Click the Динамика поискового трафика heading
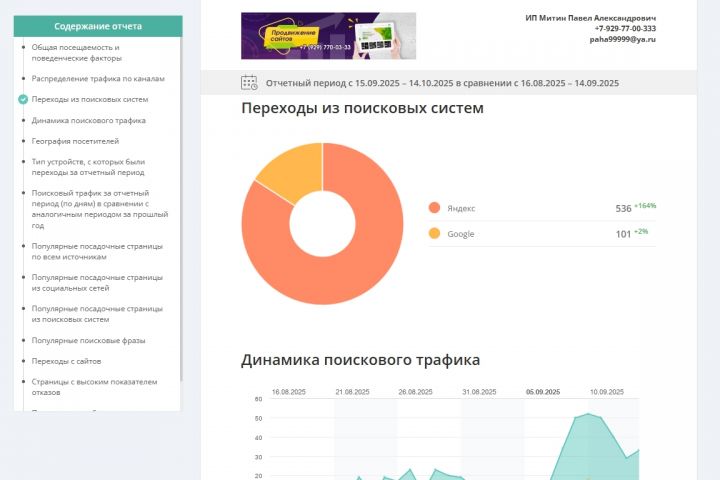The height and width of the screenshot is (480, 720). tap(360, 360)
